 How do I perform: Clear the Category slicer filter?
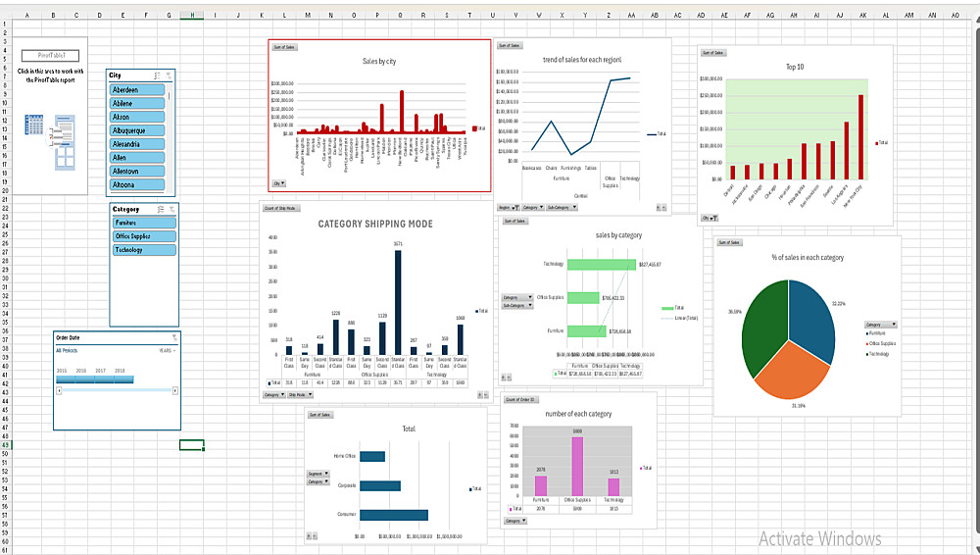[171, 210]
